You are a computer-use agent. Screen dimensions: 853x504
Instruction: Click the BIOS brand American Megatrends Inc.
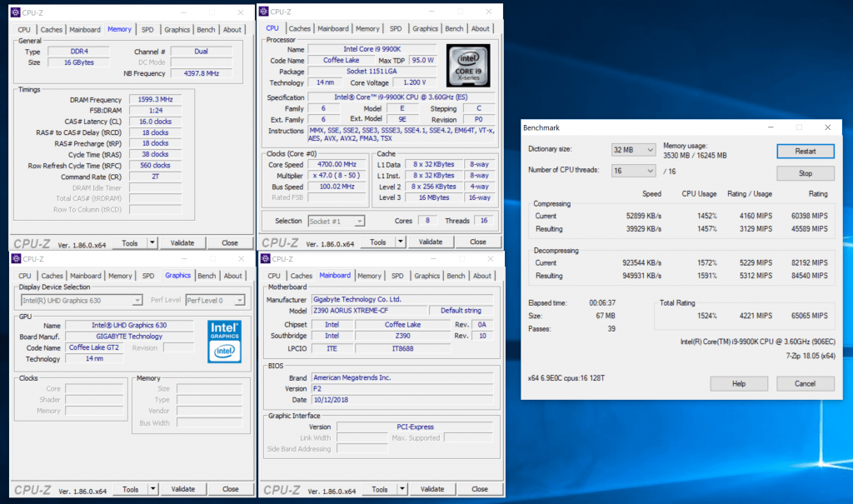[x=402, y=377]
